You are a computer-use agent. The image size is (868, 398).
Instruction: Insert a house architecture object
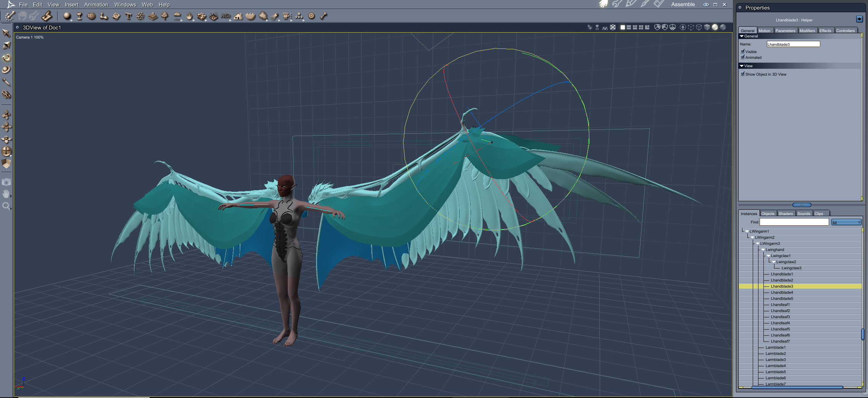coord(238,16)
